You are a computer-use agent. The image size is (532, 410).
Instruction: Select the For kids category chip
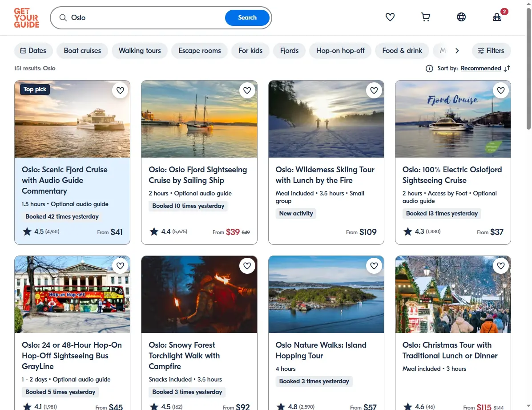250,51
